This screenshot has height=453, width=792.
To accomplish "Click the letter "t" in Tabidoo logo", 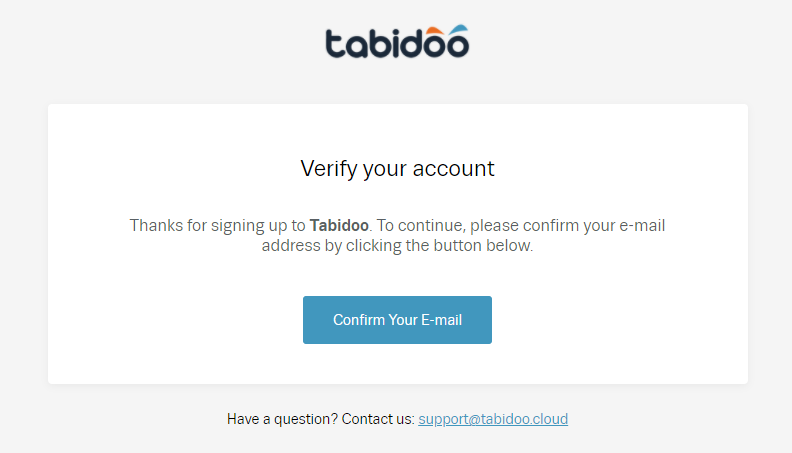I will 335,43.
